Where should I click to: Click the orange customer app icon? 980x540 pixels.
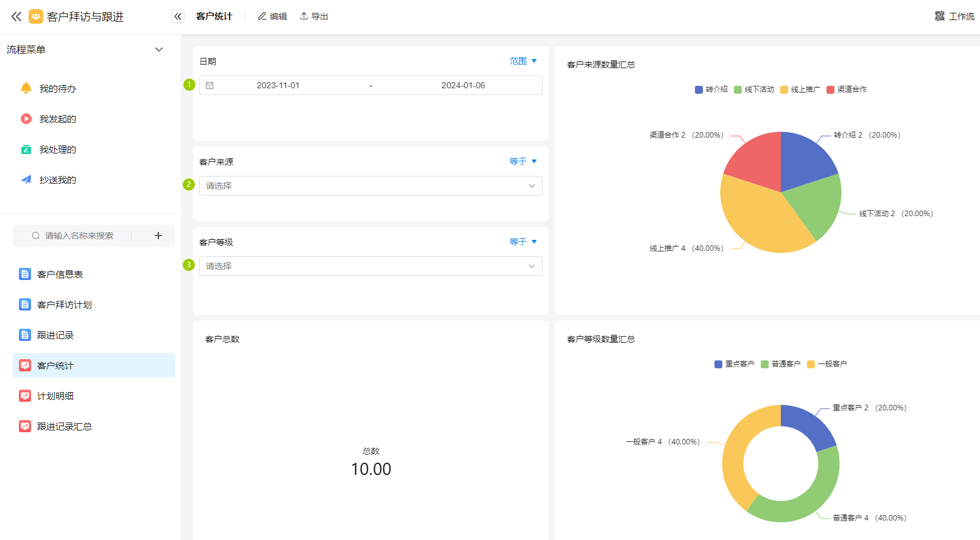36,16
